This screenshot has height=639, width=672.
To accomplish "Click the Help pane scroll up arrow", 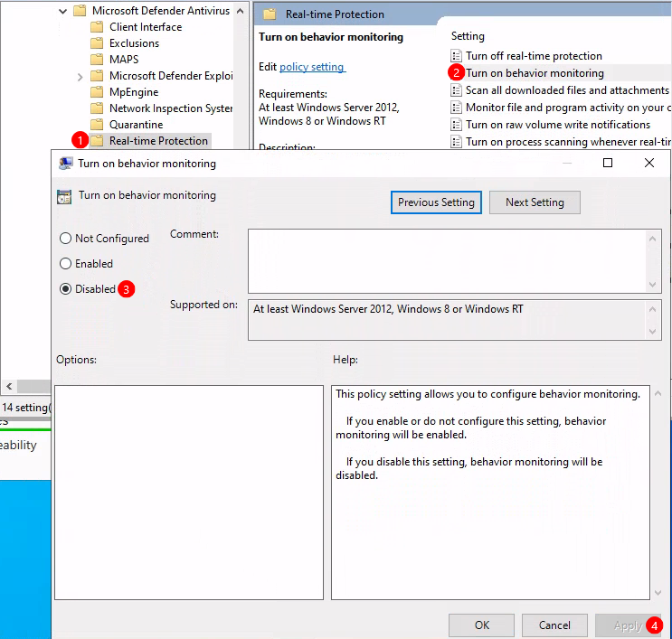I will pyautogui.click(x=658, y=393).
